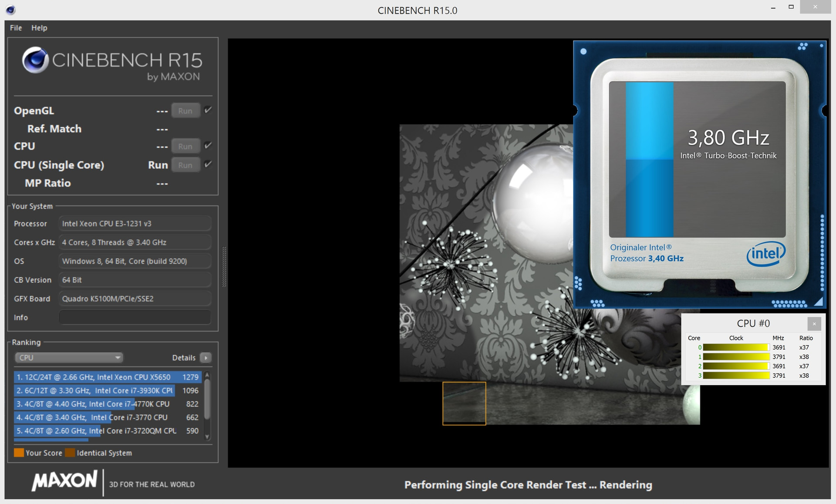Click the 1279 score of the X5650 entry

pyautogui.click(x=190, y=377)
